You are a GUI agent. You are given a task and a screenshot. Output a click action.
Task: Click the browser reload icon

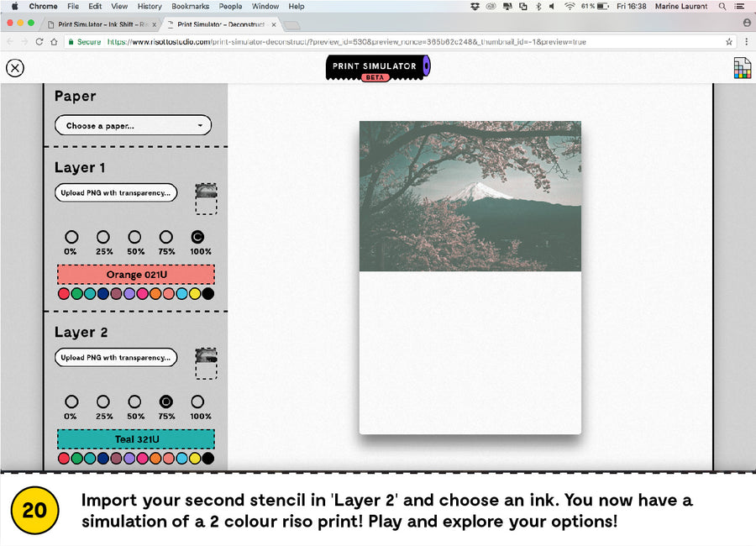(x=39, y=42)
